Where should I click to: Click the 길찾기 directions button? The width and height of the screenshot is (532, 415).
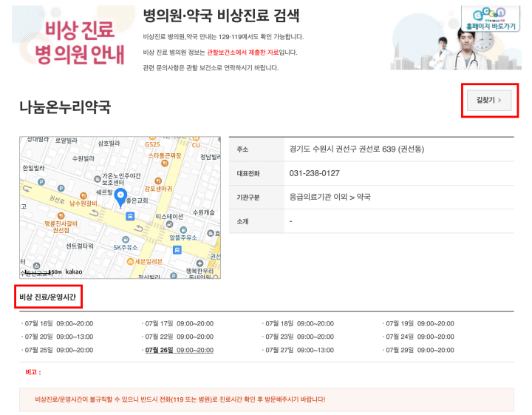click(489, 100)
